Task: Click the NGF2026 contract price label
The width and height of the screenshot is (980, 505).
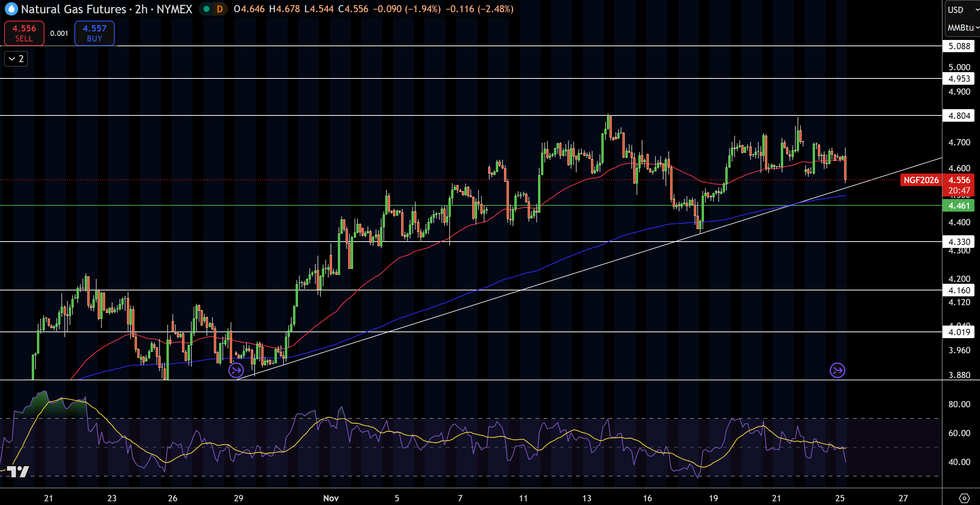Action: [x=921, y=180]
